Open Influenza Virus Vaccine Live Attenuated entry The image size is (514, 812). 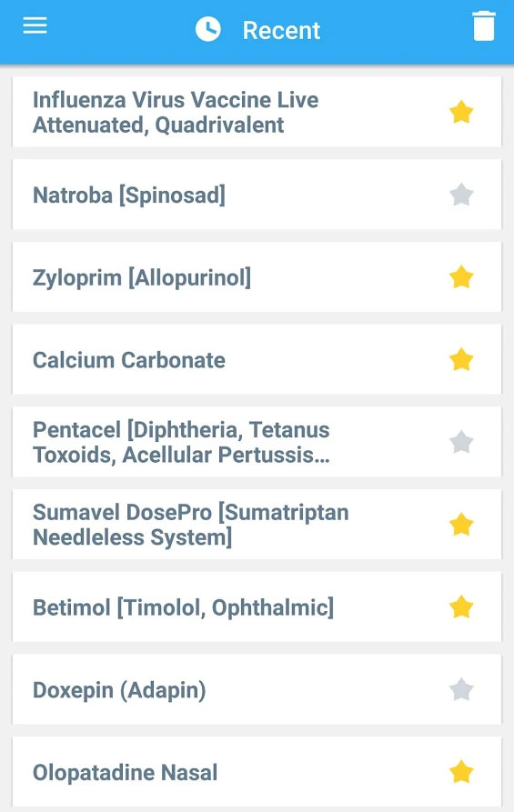[257, 112]
